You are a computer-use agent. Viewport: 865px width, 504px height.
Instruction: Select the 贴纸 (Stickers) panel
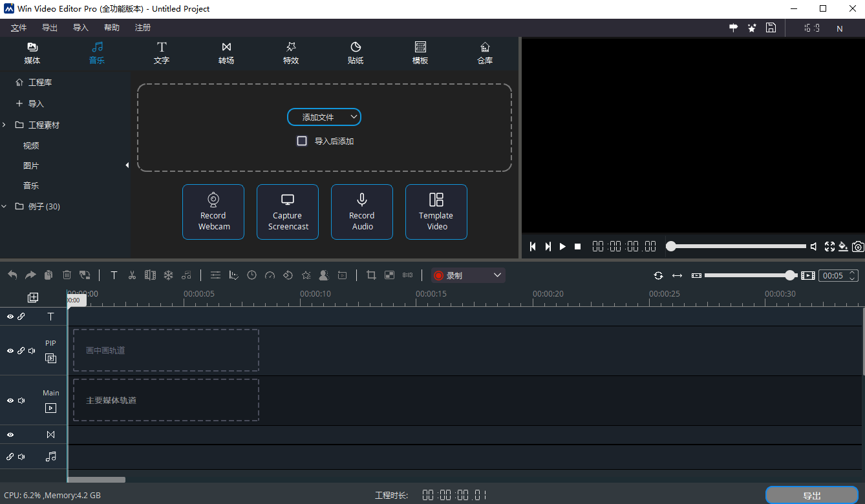355,53
